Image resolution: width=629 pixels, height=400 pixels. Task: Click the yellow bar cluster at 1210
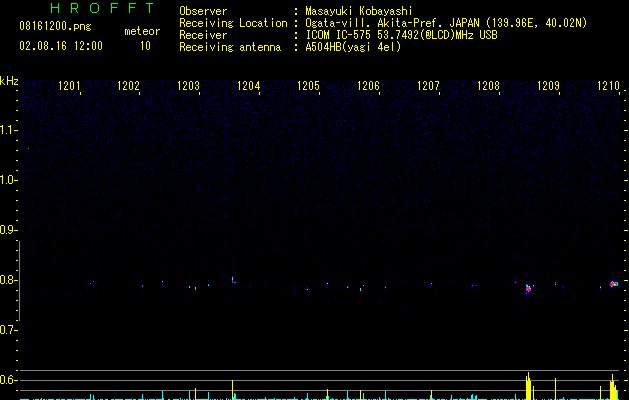point(614,387)
